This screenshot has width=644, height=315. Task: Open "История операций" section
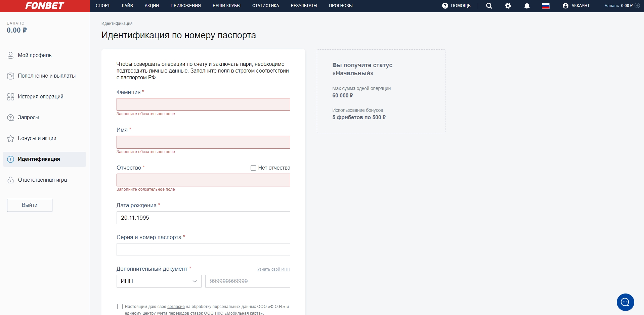(x=41, y=97)
